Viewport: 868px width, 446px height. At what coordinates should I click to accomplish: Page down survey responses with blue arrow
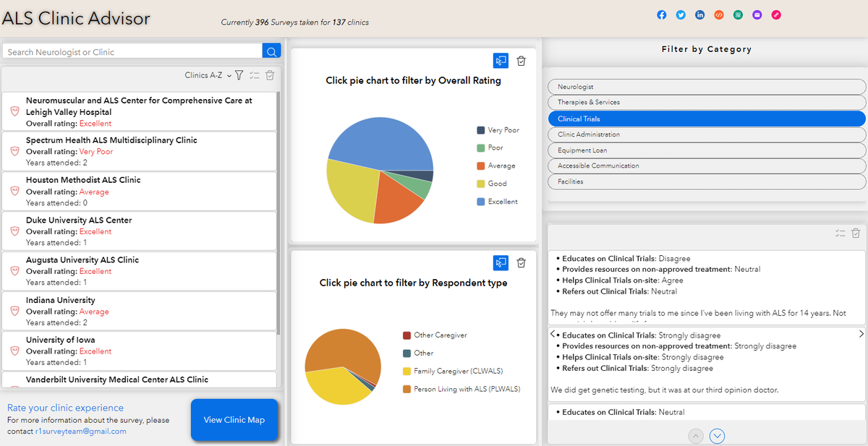tap(717, 436)
